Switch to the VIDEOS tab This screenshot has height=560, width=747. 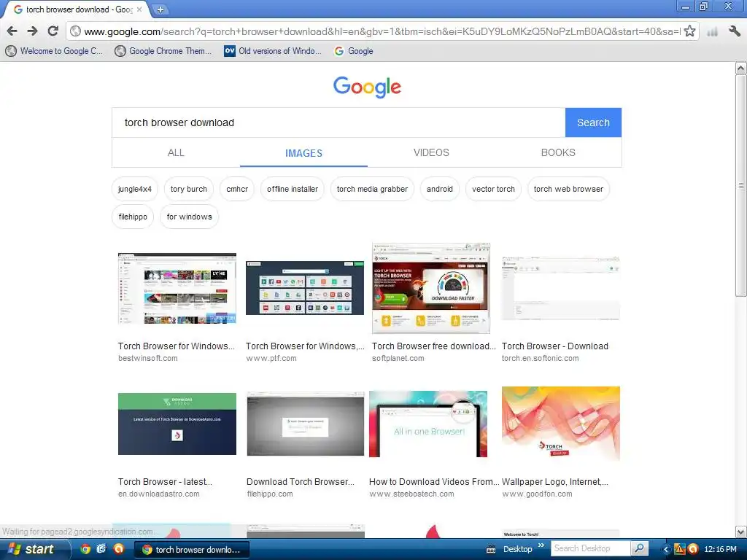431,153
